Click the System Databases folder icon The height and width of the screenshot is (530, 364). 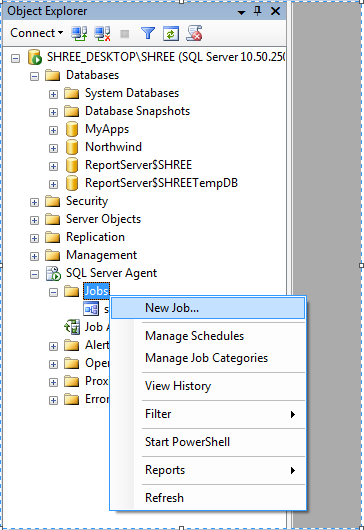[x=71, y=93]
